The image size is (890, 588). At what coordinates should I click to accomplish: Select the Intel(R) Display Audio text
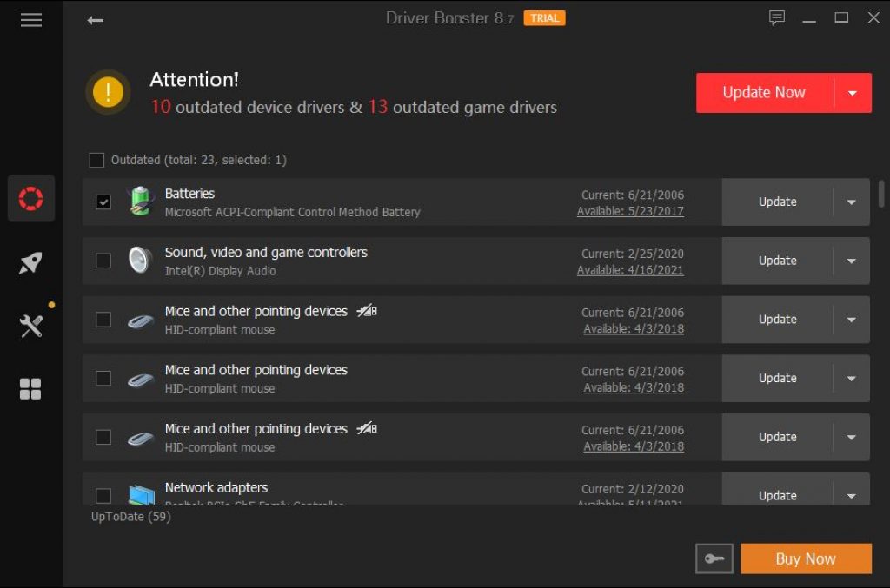pos(220,271)
